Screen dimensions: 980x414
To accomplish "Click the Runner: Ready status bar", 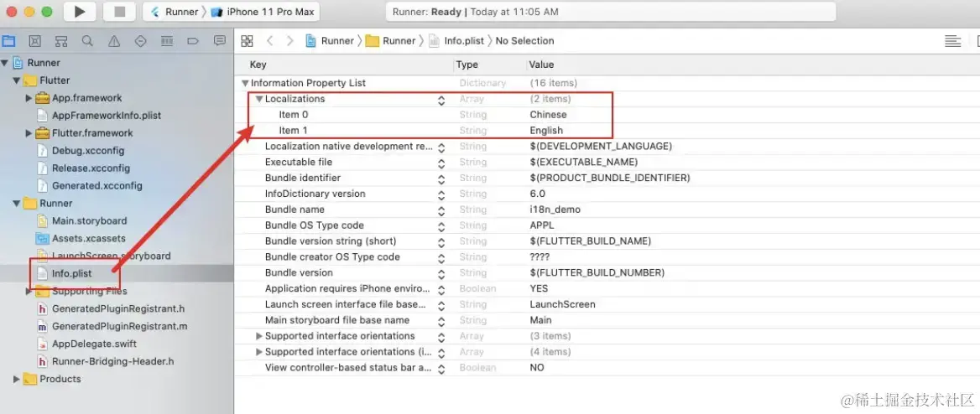I will click(611, 12).
